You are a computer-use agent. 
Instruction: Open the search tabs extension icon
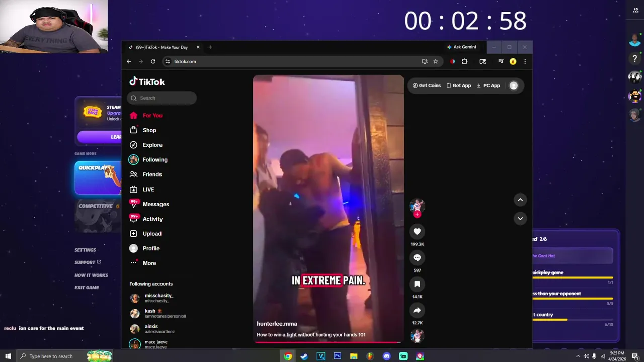482,61
